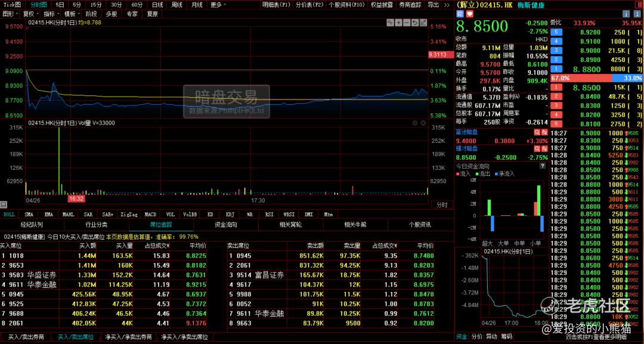644x344 pixels.
Task: Click the info 'i' icon in quote header
Action: (626, 14)
